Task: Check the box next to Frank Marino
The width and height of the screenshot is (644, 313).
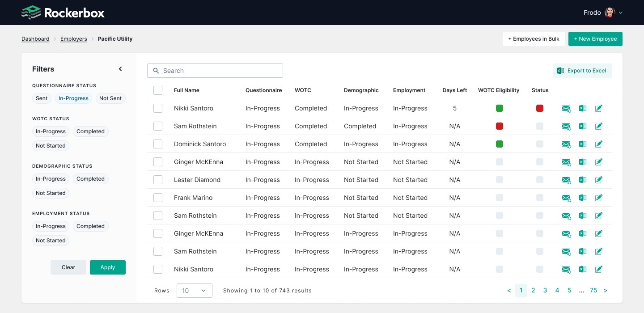Action: pyautogui.click(x=158, y=198)
